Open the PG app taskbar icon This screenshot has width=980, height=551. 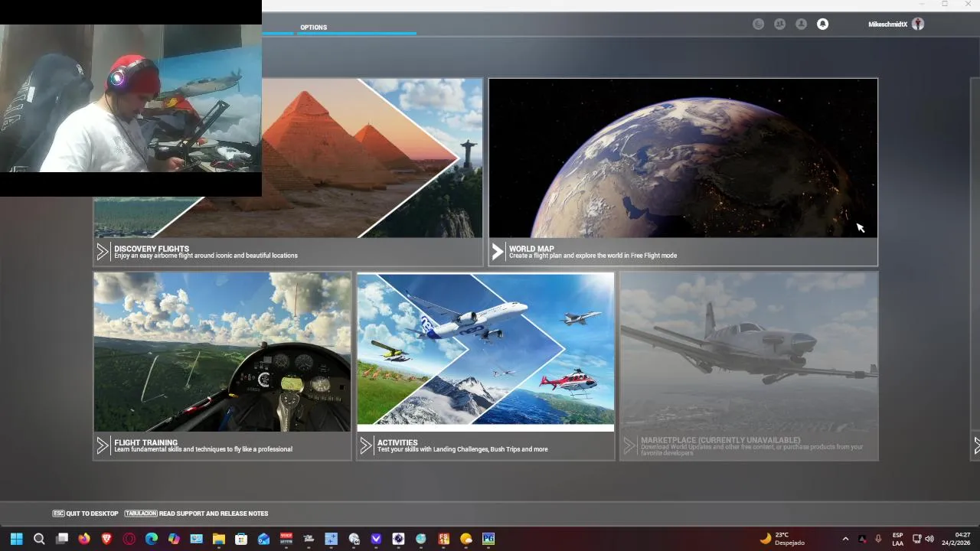point(488,539)
